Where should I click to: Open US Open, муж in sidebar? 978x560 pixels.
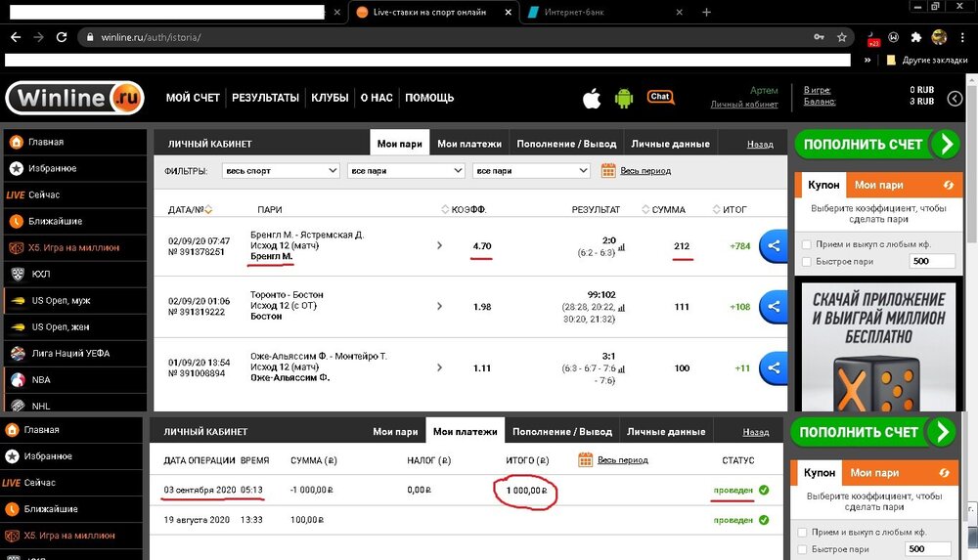(61, 300)
